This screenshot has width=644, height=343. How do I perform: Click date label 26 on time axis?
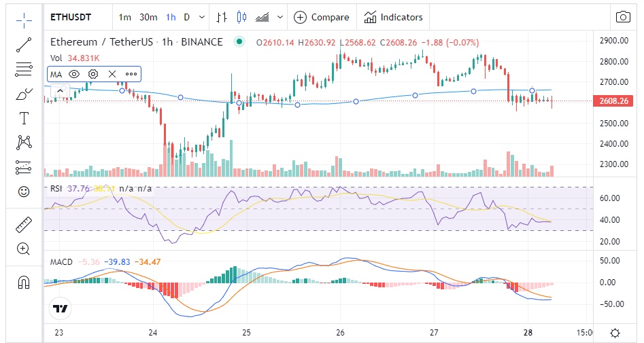pos(341,333)
